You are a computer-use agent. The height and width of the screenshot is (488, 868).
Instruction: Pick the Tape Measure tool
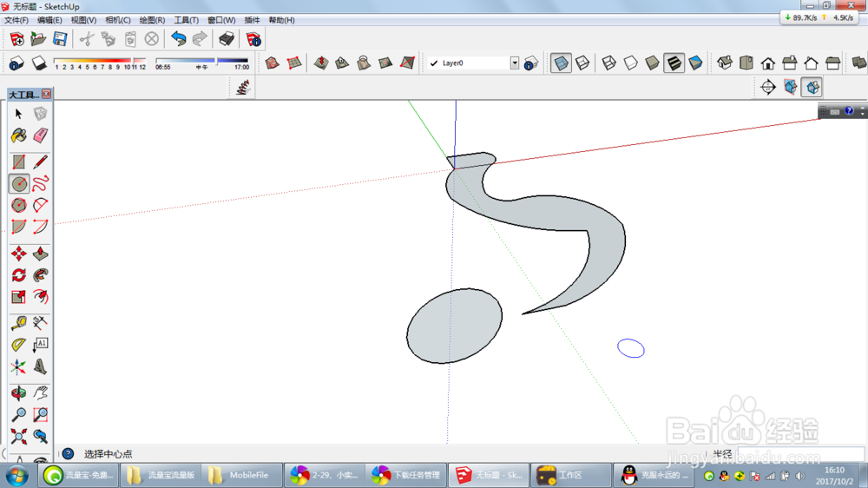click(x=19, y=323)
